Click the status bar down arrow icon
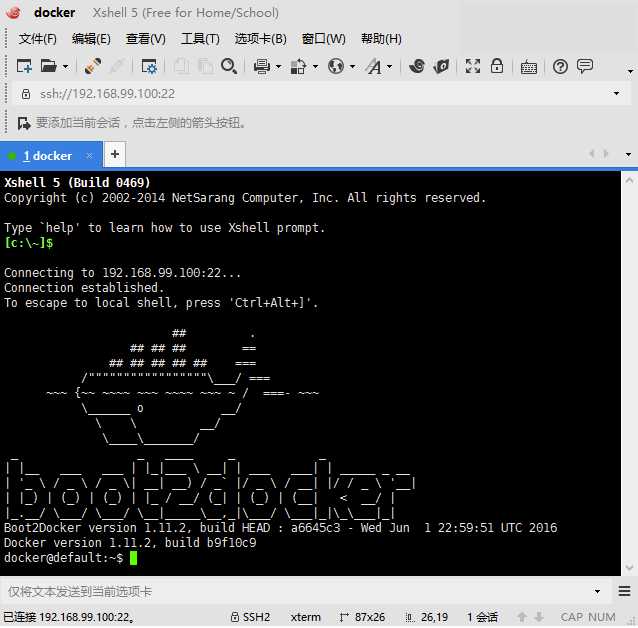 539,617
